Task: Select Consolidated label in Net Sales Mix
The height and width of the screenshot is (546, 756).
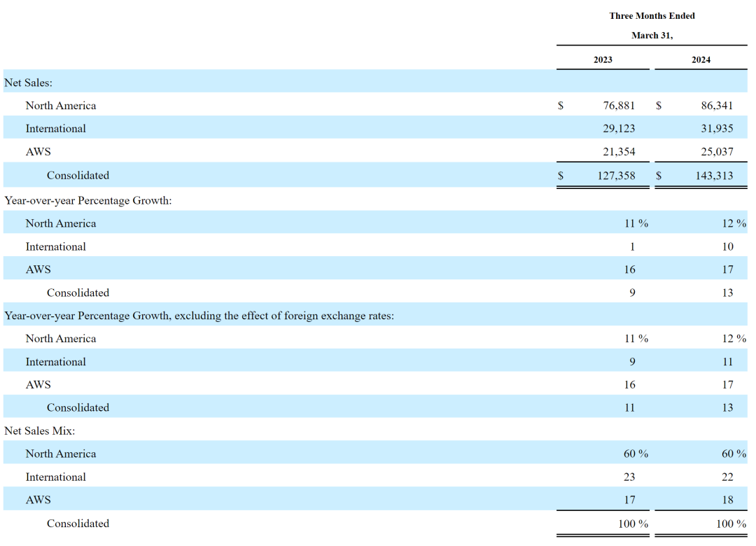Action: [x=78, y=524]
